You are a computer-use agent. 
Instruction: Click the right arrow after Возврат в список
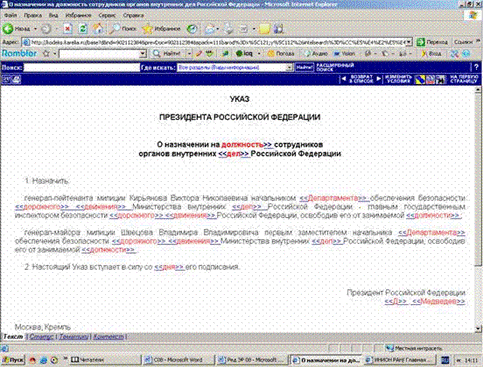(x=378, y=79)
